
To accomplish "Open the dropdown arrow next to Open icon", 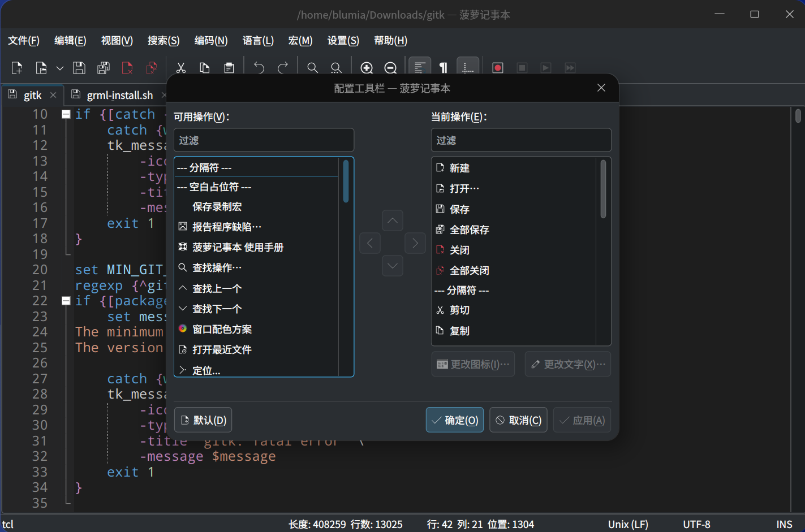I will tap(60, 68).
